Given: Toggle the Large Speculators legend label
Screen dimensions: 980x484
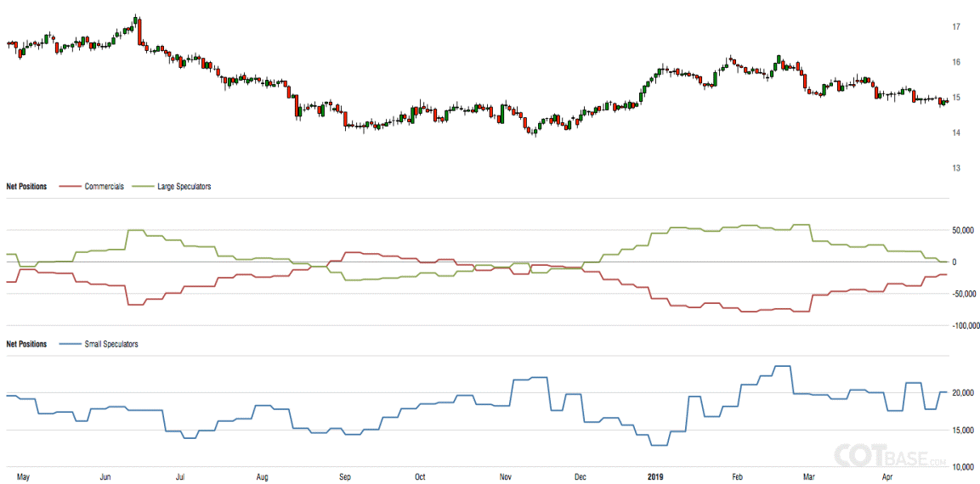Looking at the screenshot, I should coord(184,187).
